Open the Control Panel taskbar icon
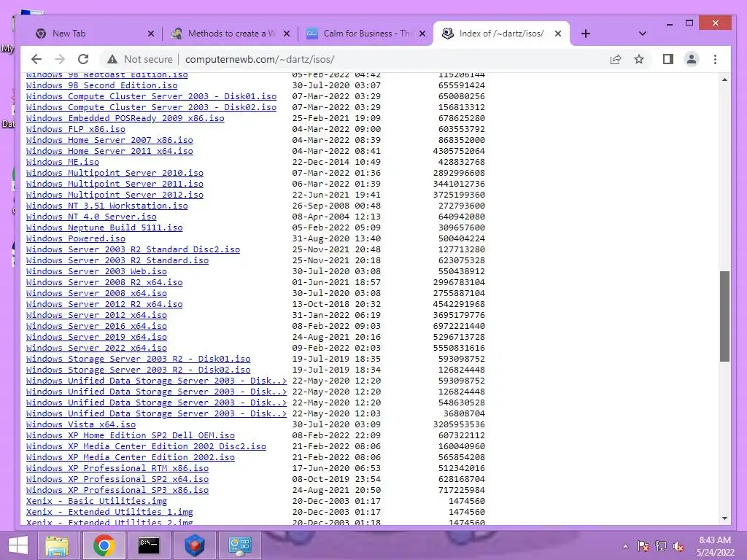This screenshot has height=560, width=747. tap(239, 545)
